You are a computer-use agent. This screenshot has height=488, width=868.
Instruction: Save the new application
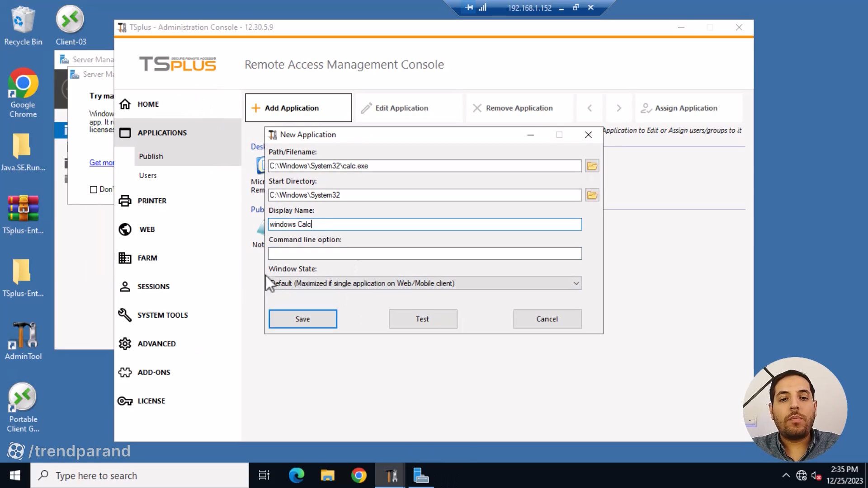[x=303, y=319]
